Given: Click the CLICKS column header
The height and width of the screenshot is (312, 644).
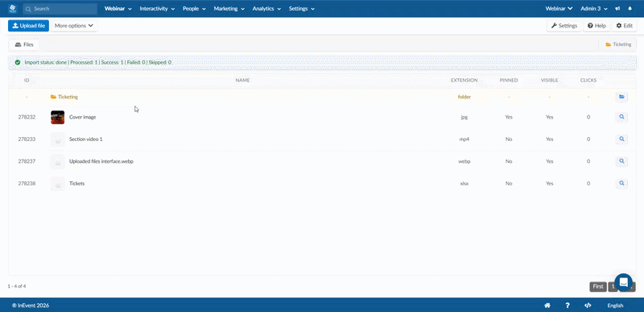Looking at the screenshot, I should click(x=588, y=80).
